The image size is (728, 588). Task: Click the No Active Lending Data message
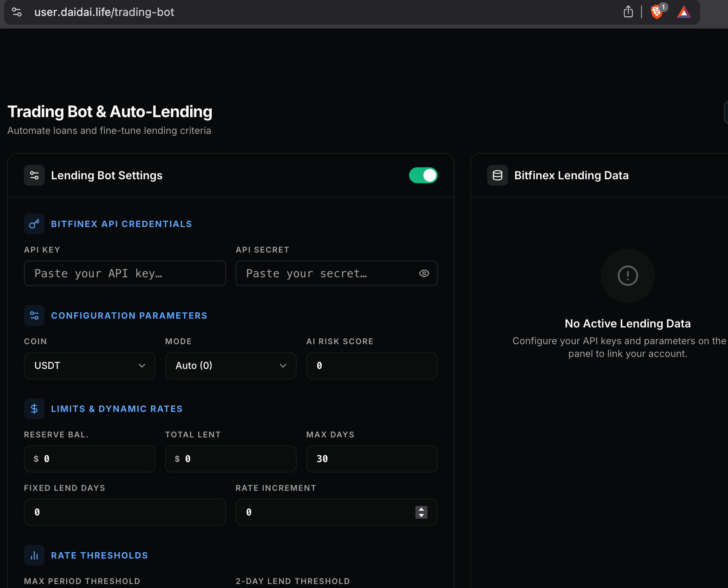point(628,323)
